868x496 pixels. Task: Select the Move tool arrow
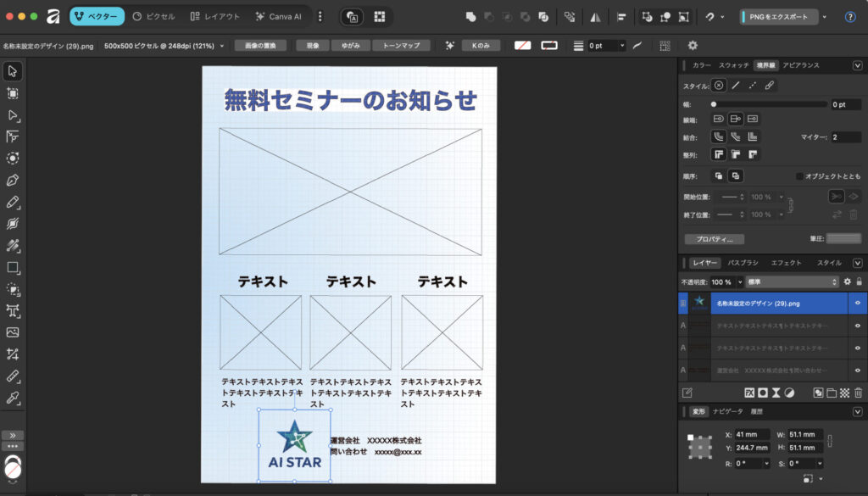tap(13, 71)
